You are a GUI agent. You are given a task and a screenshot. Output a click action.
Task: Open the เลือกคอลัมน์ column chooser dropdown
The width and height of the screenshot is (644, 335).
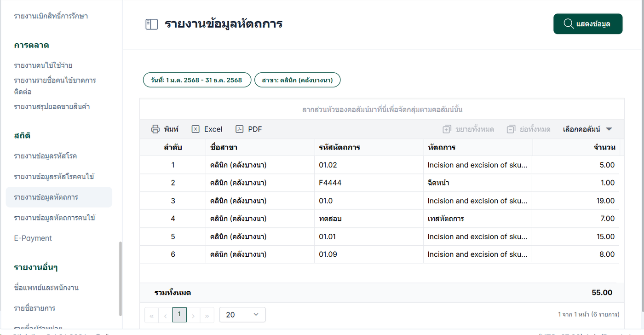point(587,129)
